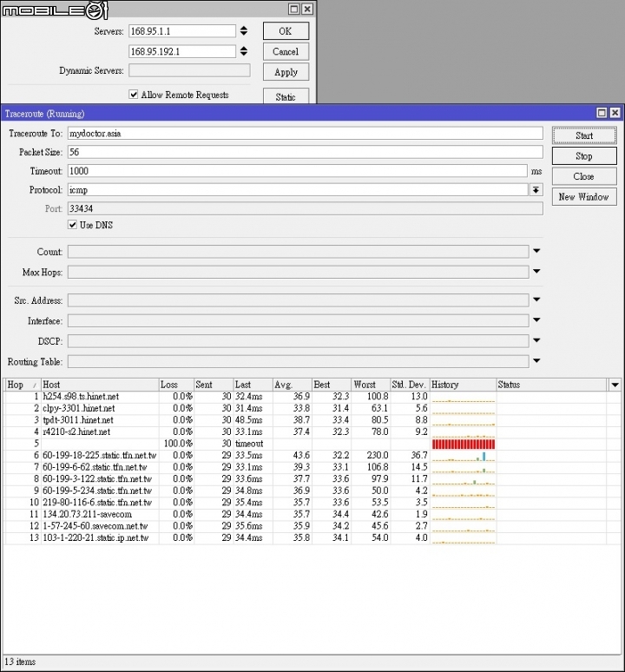Select hop row 219-80-116-6.static.tfn.net.tw

312,503
